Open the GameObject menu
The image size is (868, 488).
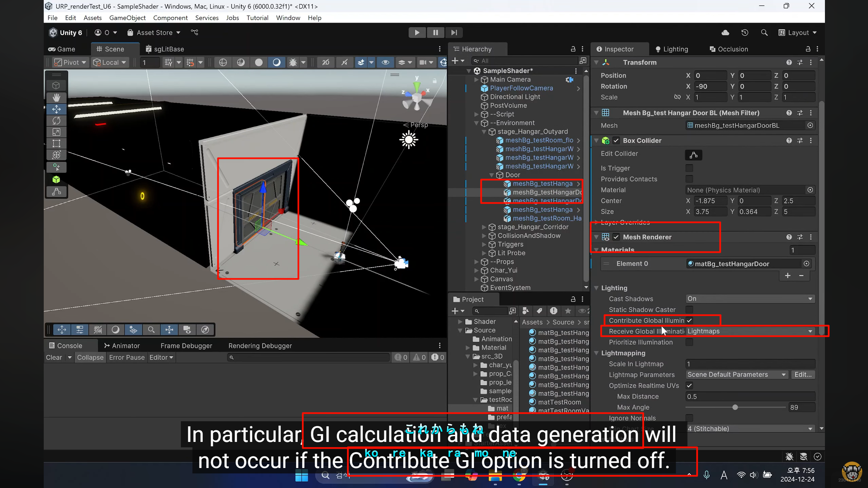pos(127,18)
